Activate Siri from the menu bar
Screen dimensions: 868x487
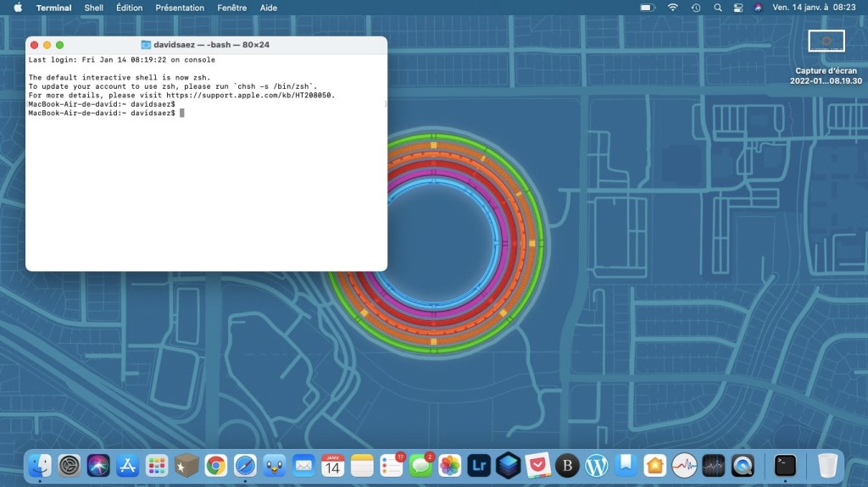757,8
